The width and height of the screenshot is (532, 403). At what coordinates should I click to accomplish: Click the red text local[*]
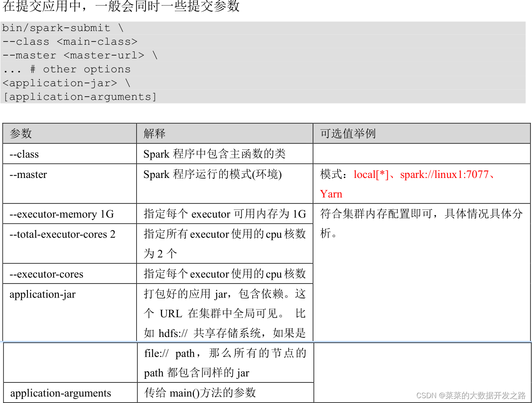[371, 174]
